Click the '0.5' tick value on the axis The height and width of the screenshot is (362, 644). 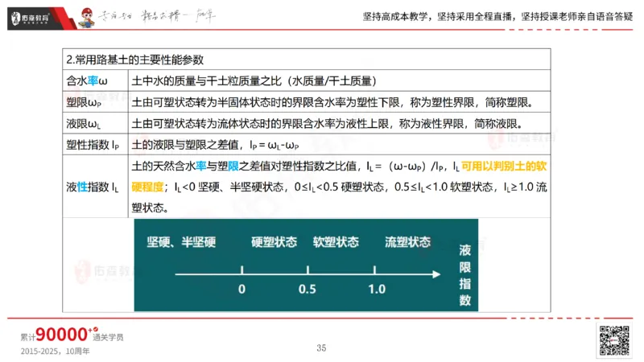tap(308, 290)
